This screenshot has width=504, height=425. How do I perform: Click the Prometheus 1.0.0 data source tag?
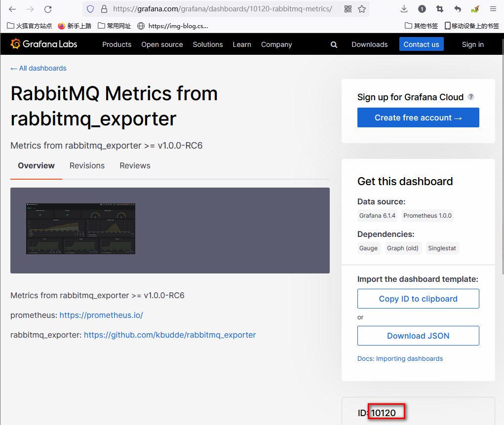[427, 216]
